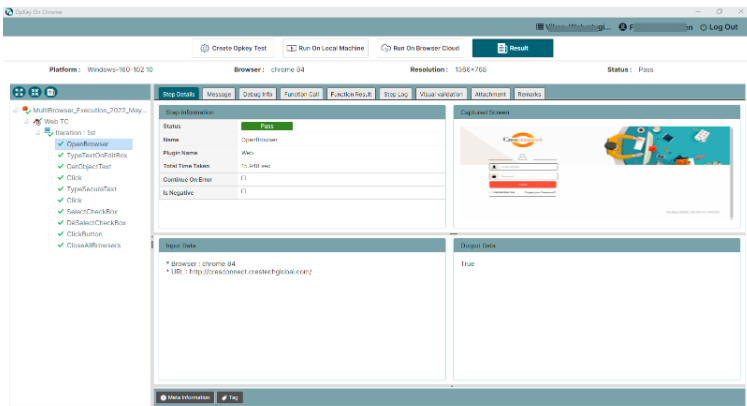
Task: Click Run On Local Machine button
Action: tap(325, 48)
